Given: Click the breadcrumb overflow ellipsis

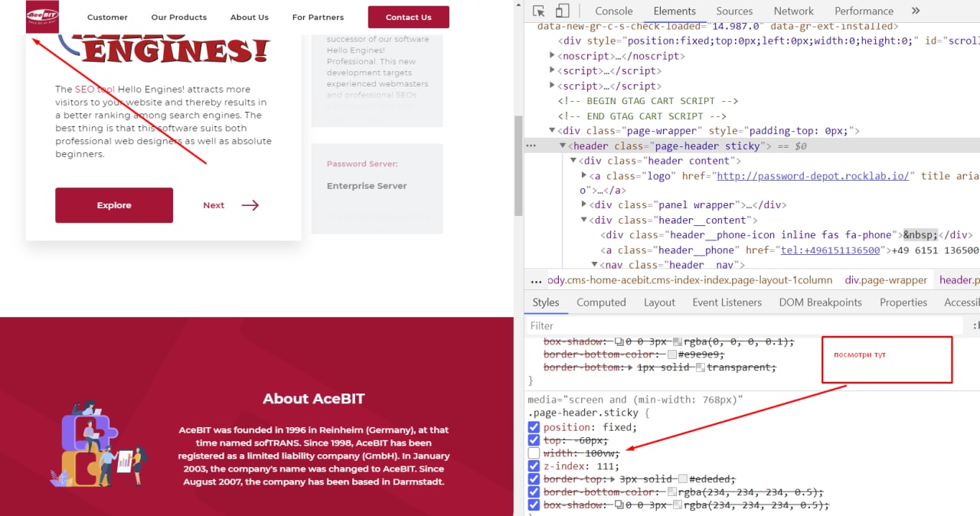Looking at the screenshot, I should pyautogui.click(x=536, y=280).
